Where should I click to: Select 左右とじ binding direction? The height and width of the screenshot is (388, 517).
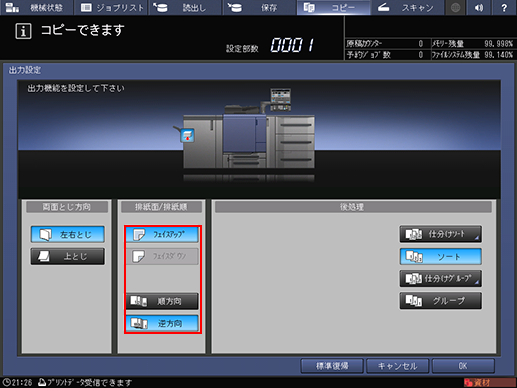click(68, 234)
